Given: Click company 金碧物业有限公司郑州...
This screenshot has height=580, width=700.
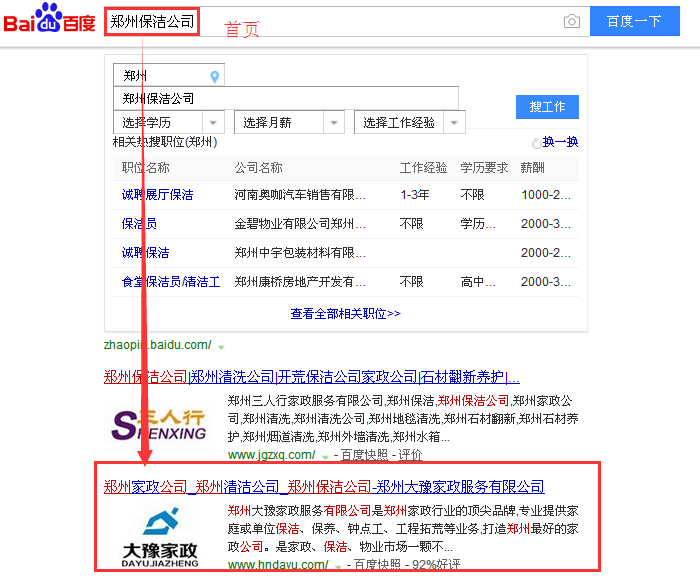Looking at the screenshot, I should click(x=300, y=224).
